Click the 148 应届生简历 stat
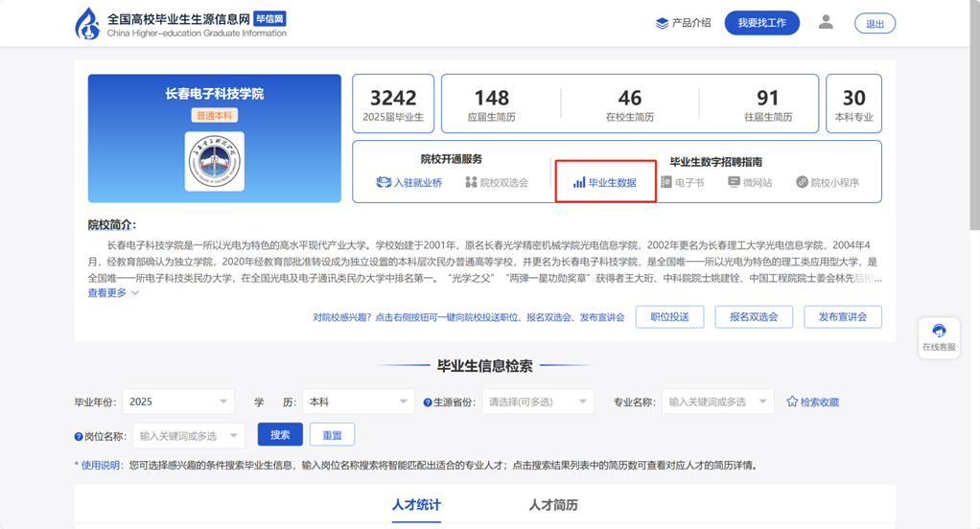Image resolution: width=980 pixels, height=529 pixels. [492, 104]
